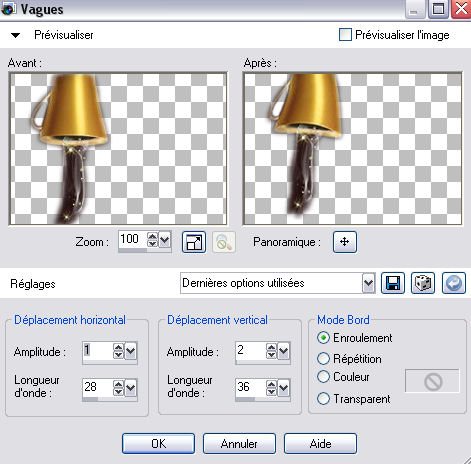Image resolution: width=471 pixels, height=464 pixels.
Task: Click OK to apply waves
Action: point(158,444)
